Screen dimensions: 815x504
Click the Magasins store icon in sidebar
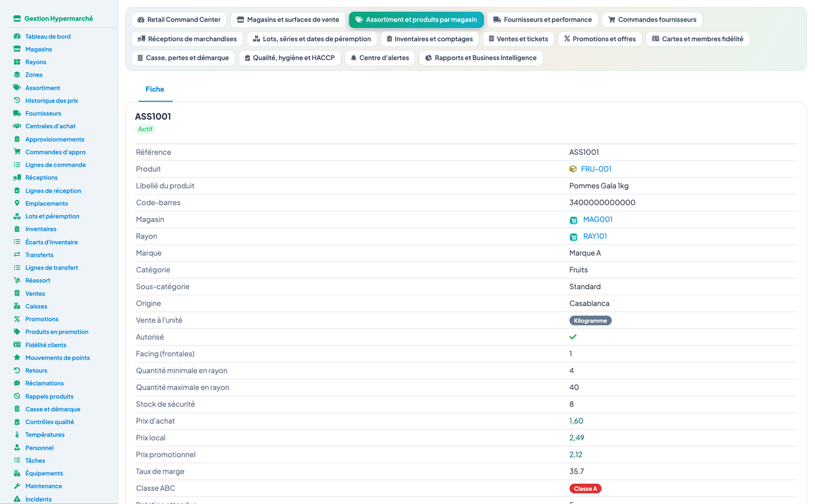pos(17,49)
